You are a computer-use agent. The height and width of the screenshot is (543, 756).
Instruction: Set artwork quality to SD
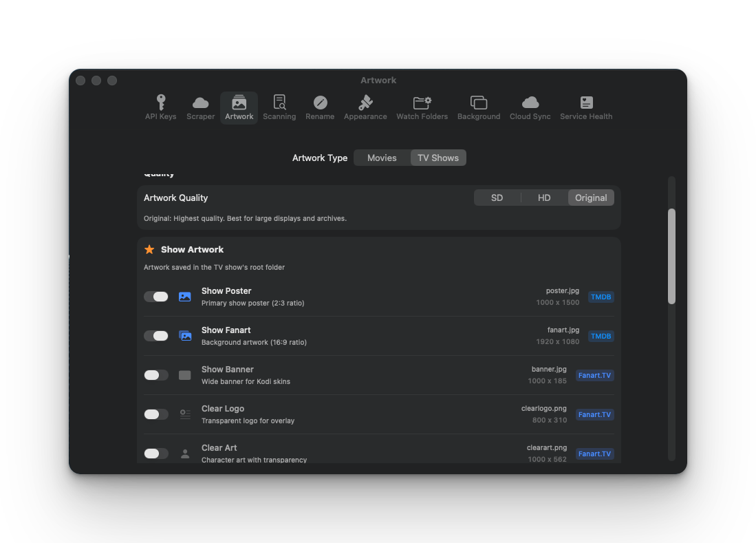(x=497, y=198)
